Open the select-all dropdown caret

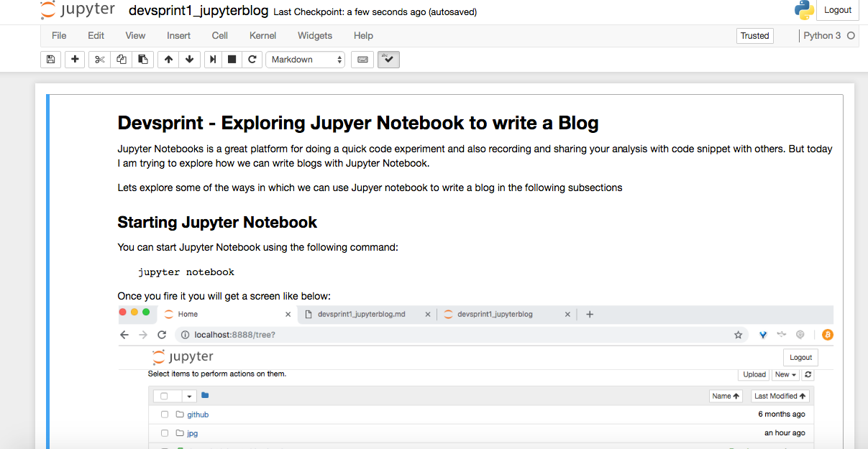189,396
